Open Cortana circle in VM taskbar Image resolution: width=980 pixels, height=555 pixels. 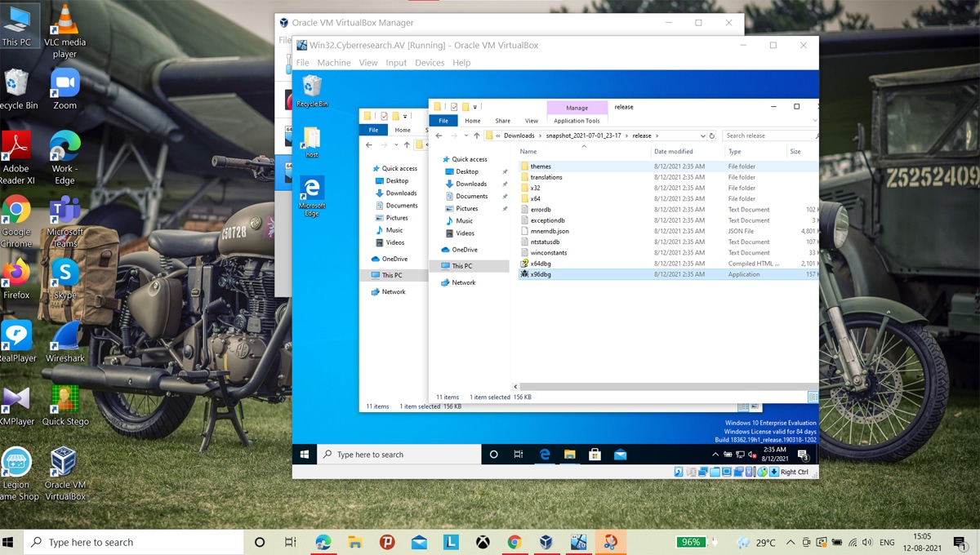coord(494,455)
